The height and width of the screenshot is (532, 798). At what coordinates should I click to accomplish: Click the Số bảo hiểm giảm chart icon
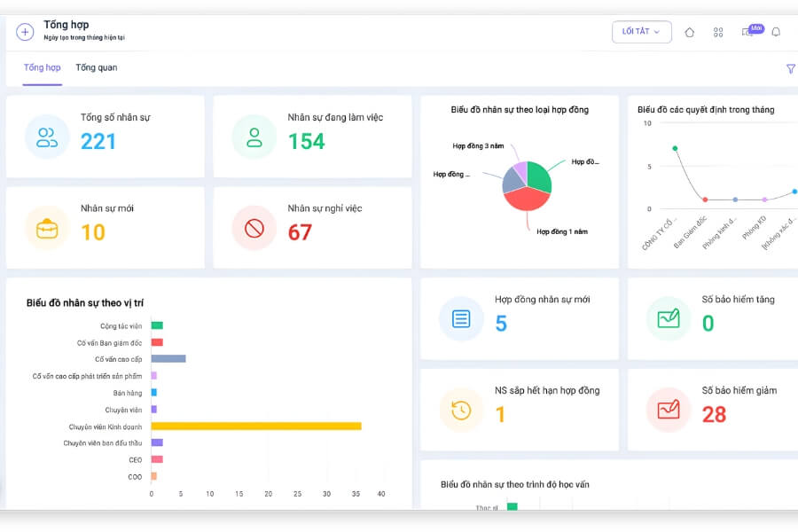[669, 410]
